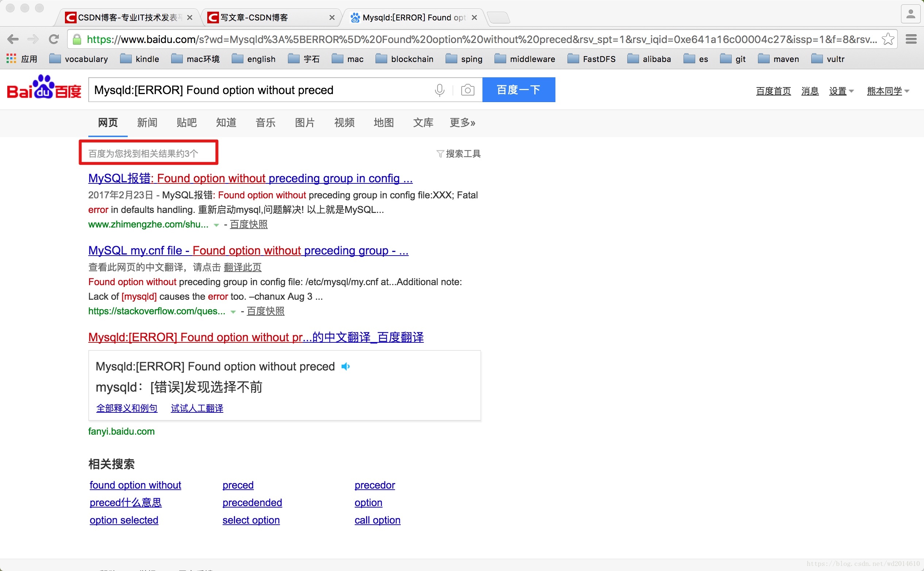Open the maven bookmark folder
This screenshot has width=924, height=571.
(x=778, y=59)
